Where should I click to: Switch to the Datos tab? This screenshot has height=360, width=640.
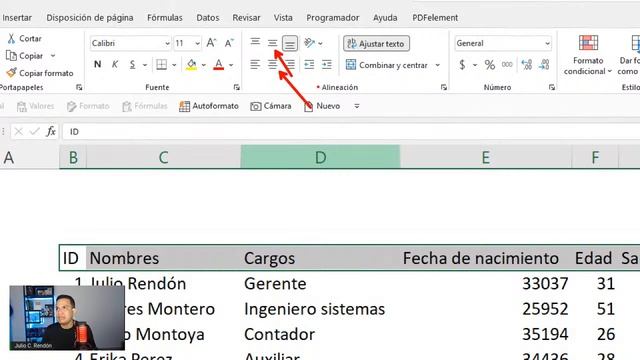point(208,18)
